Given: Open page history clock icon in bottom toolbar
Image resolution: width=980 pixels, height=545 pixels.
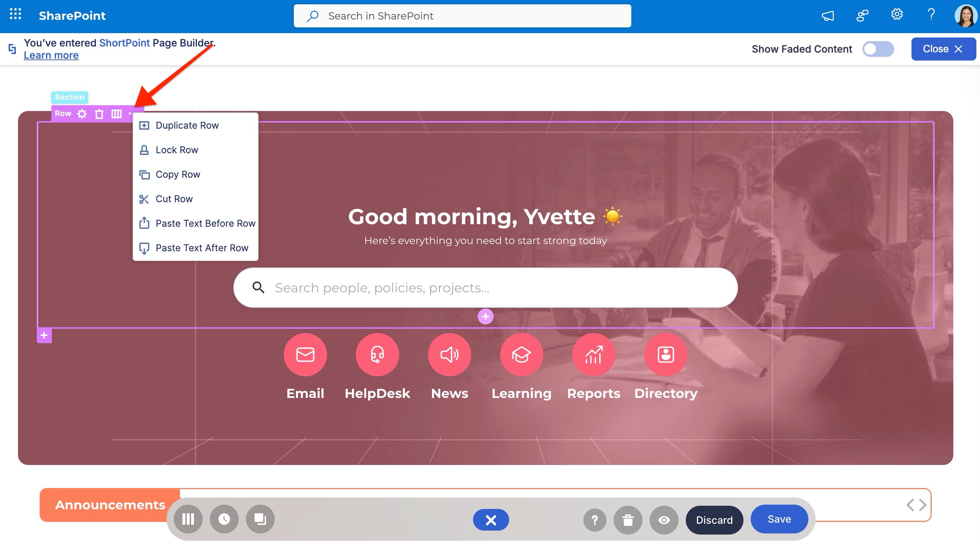Looking at the screenshot, I should (x=224, y=519).
